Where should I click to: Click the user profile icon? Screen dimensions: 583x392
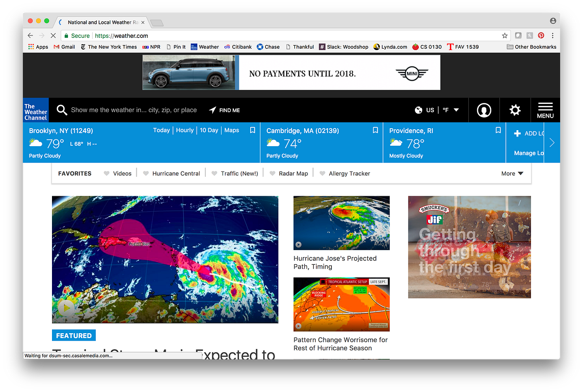(x=484, y=110)
